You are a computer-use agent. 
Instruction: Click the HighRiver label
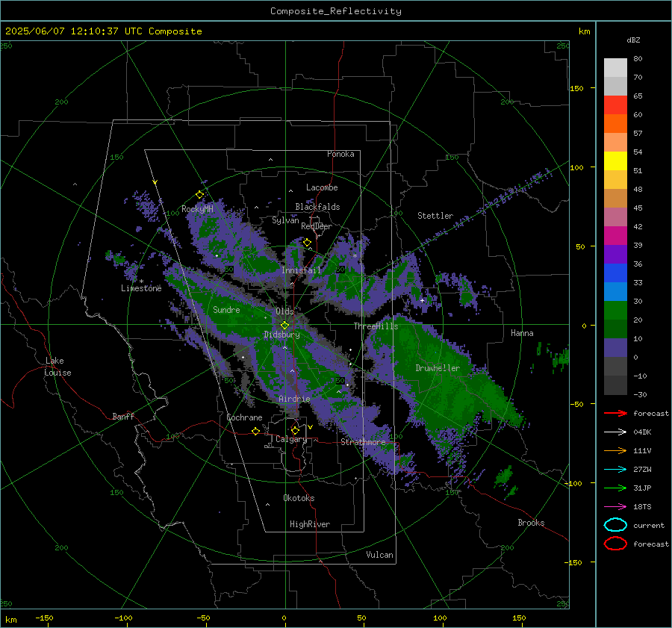click(x=309, y=524)
